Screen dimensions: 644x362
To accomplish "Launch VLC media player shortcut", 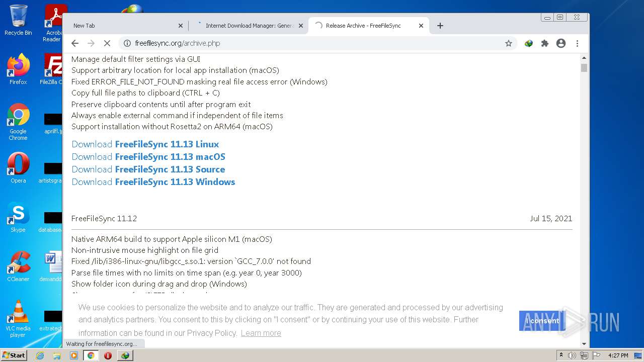I will click(18, 319).
